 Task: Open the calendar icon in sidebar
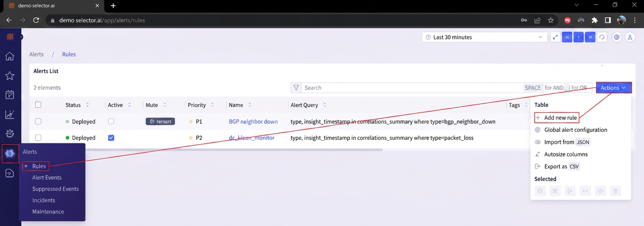(9, 95)
